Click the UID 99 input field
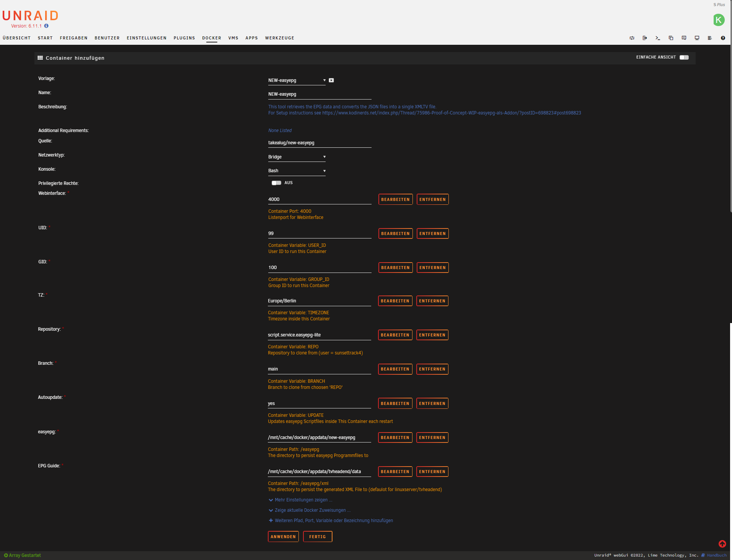 coord(320,233)
